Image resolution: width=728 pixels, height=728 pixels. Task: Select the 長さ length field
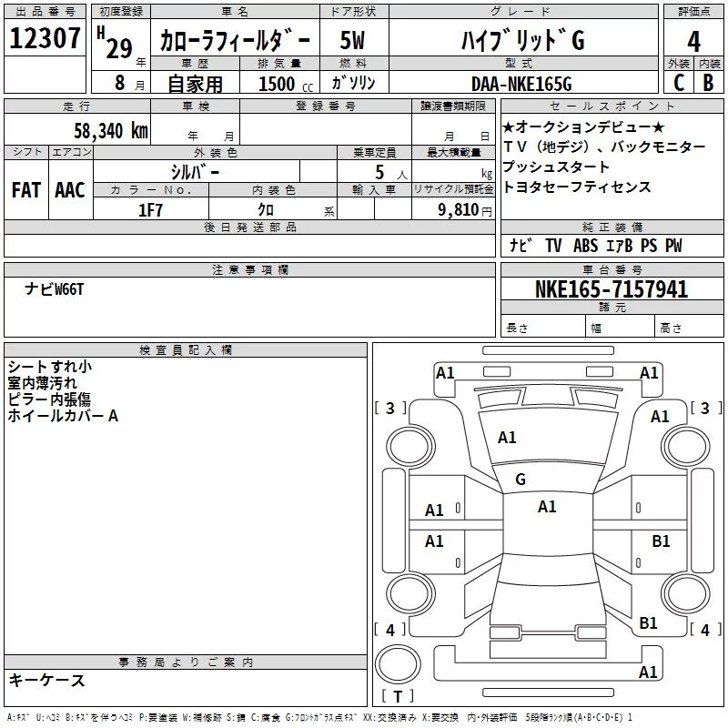[542, 328]
